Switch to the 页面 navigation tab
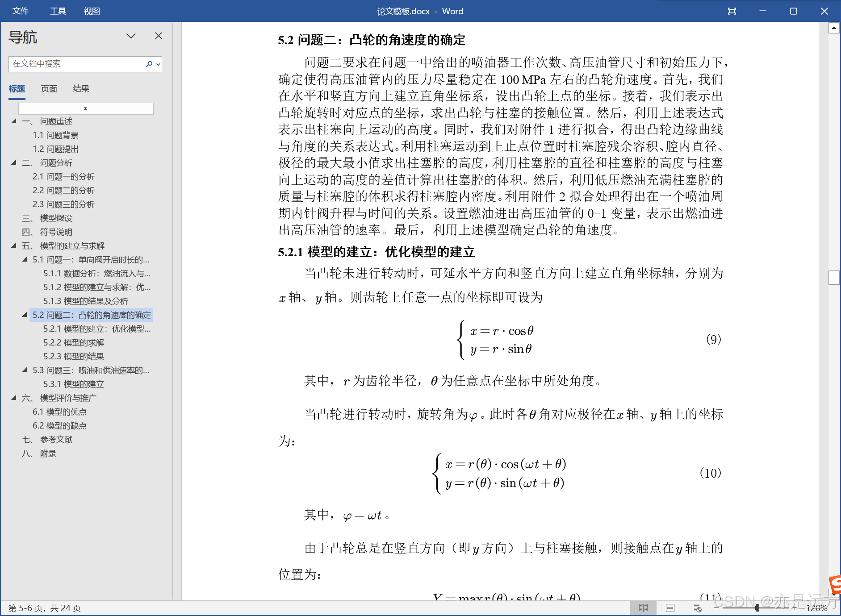841x616 pixels. [49, 89]
